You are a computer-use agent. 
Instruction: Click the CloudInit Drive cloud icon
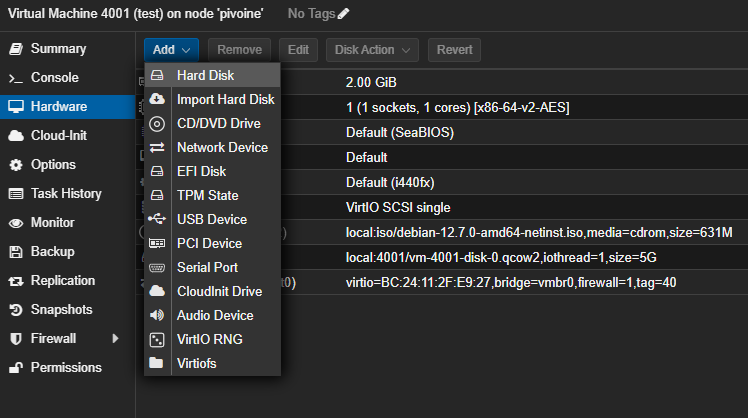click(x=157, y=291)
